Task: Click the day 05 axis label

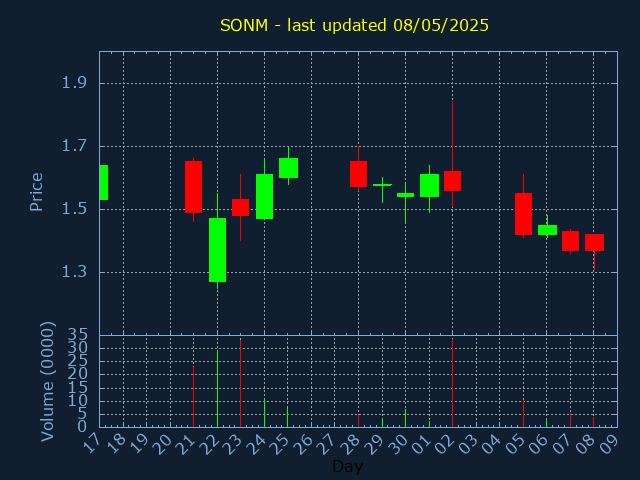Action: click(515, 444)
